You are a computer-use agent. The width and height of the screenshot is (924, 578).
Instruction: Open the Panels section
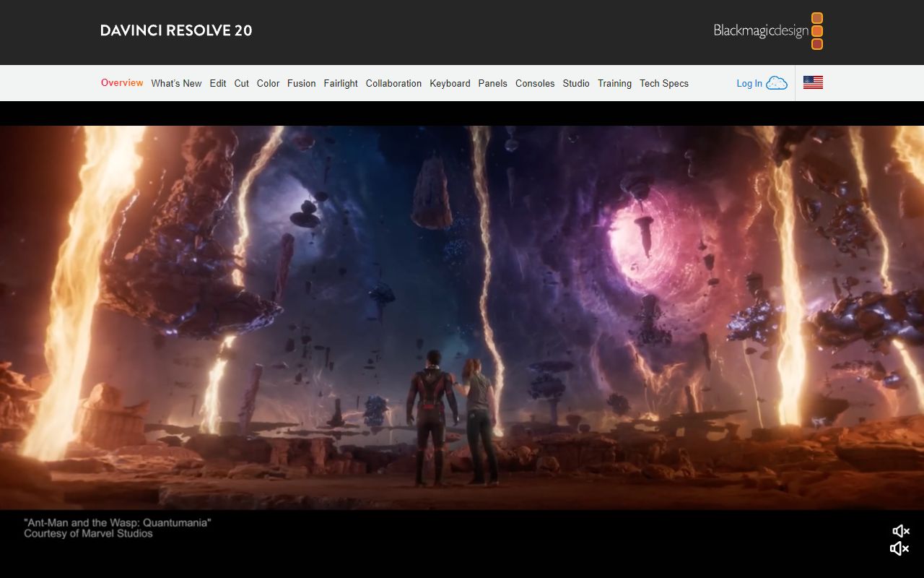coord(492,83)
